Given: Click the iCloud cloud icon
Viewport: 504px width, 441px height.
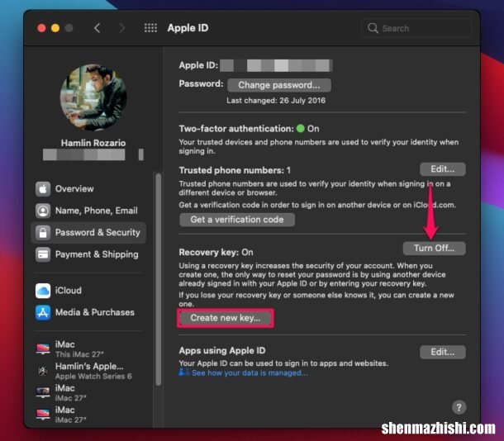Looking at the screenshot, I should point(43,291).
